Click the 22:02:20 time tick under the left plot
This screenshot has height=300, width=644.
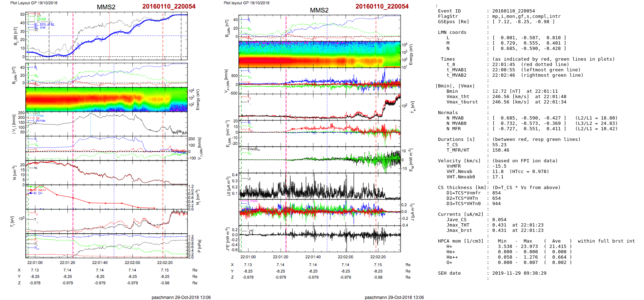coord(165,263)
